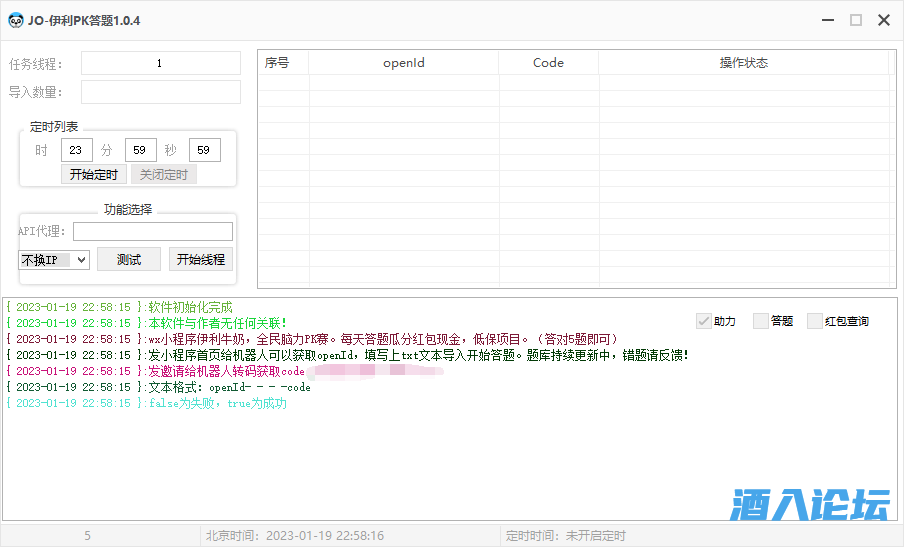Click the 导入数量 input field
Image resolution: width=904 pixels, height=547 pixels.
click(160, 93)
